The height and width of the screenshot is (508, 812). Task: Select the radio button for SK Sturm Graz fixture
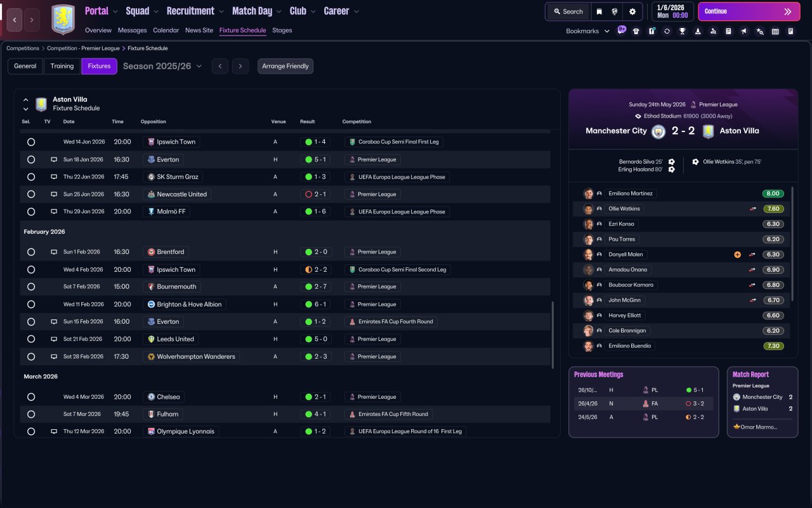click(x=31, y=177)
